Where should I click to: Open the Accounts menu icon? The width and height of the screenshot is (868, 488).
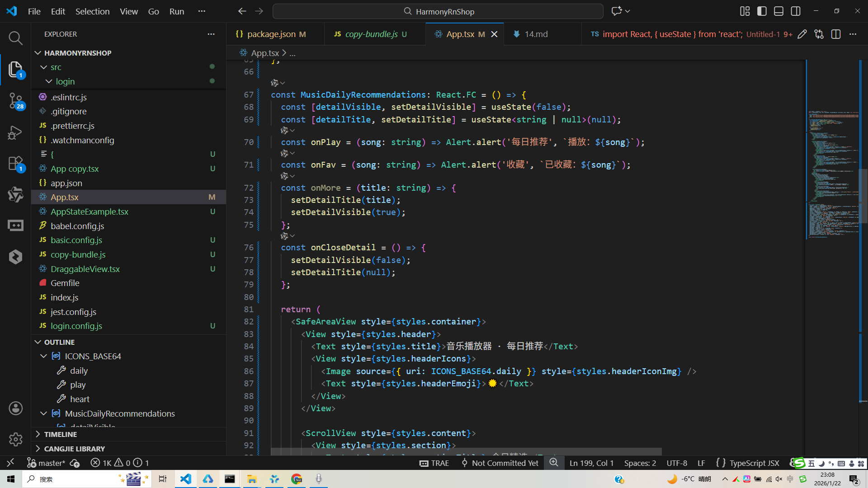pos(15,408)
